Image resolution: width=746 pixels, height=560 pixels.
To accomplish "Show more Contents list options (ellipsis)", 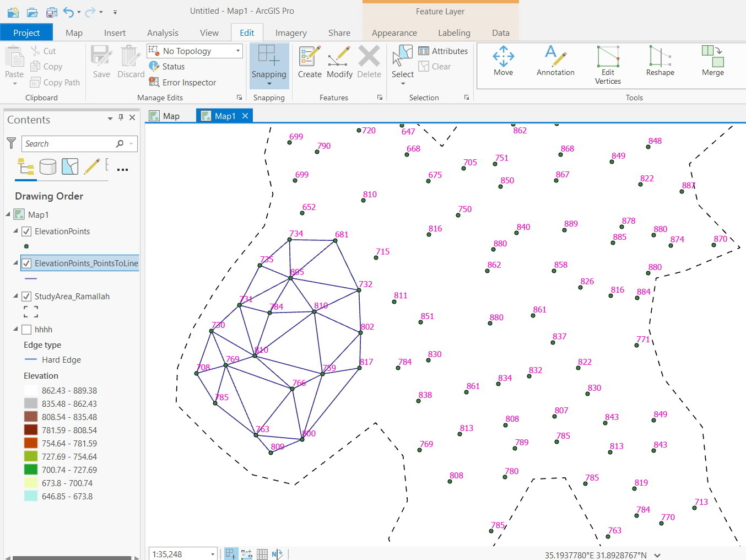I will coord(122,169).
